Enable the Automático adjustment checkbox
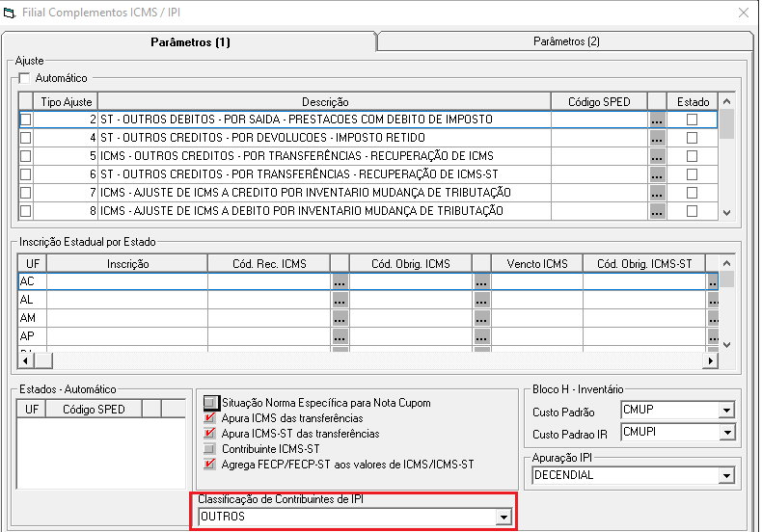This screenshot has height=532, width=762. point(24,78)
